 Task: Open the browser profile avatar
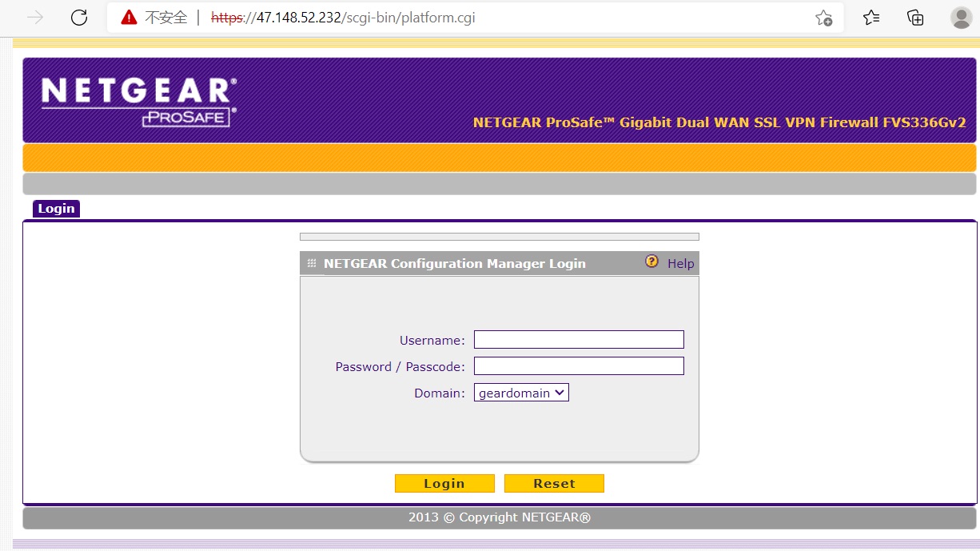point(961,18)
